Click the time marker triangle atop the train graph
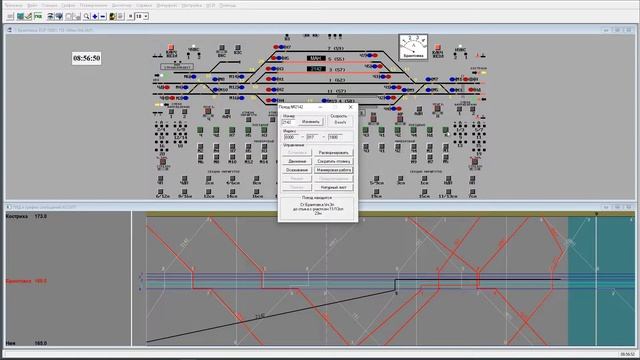This screenshot has height=360, width=640. [596, 214]
